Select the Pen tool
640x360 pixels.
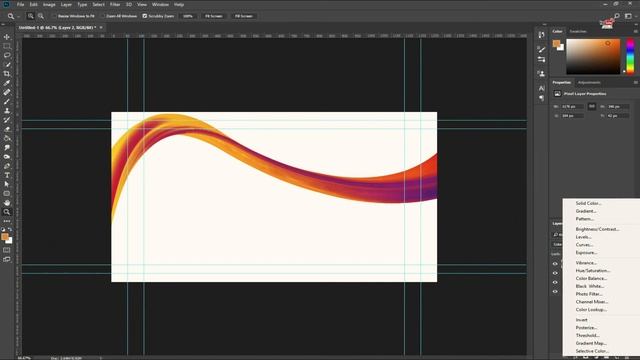[x=7, y=166]
